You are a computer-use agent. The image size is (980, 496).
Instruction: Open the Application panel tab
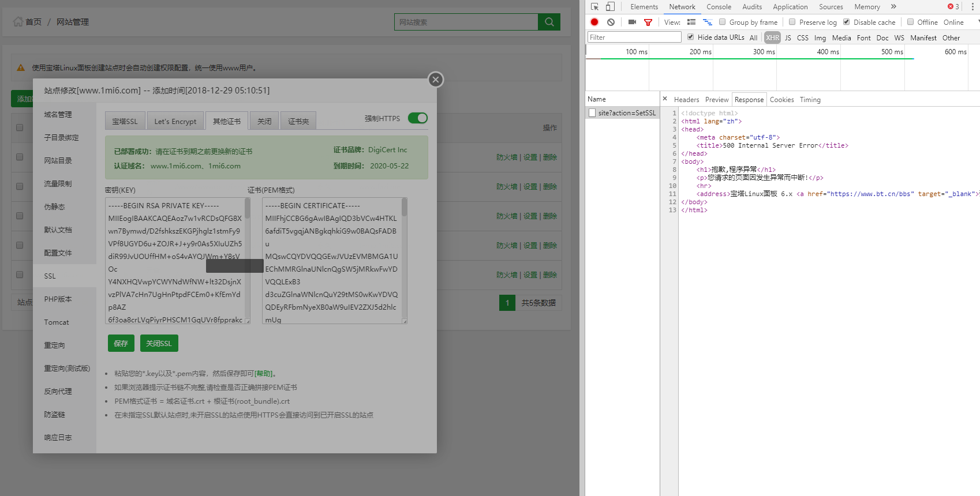point(790,7)
